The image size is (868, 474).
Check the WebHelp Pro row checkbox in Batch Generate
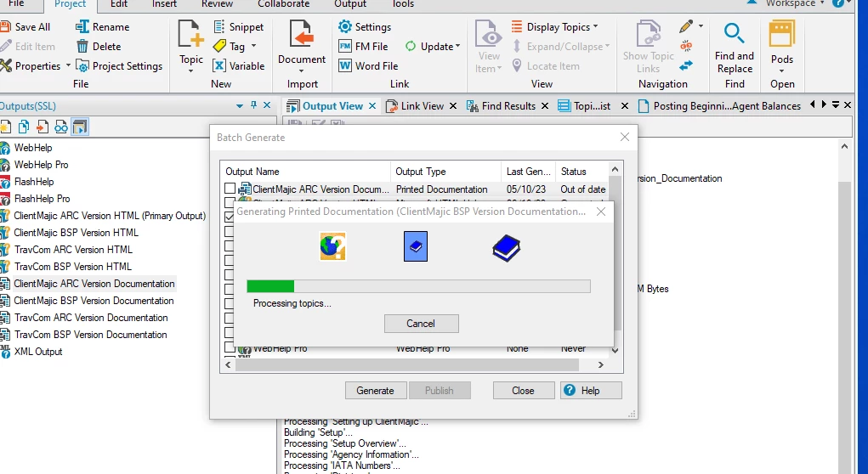230,347
